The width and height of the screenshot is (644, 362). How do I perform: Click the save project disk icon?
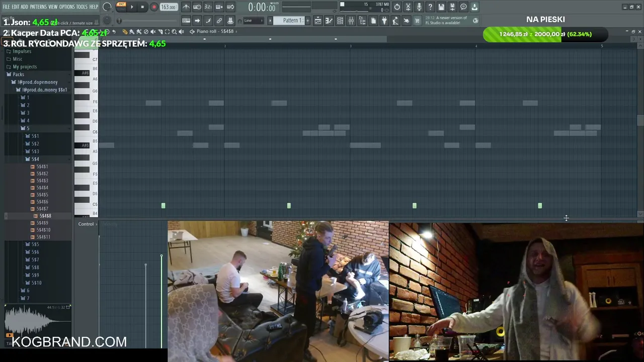point(441,7)
